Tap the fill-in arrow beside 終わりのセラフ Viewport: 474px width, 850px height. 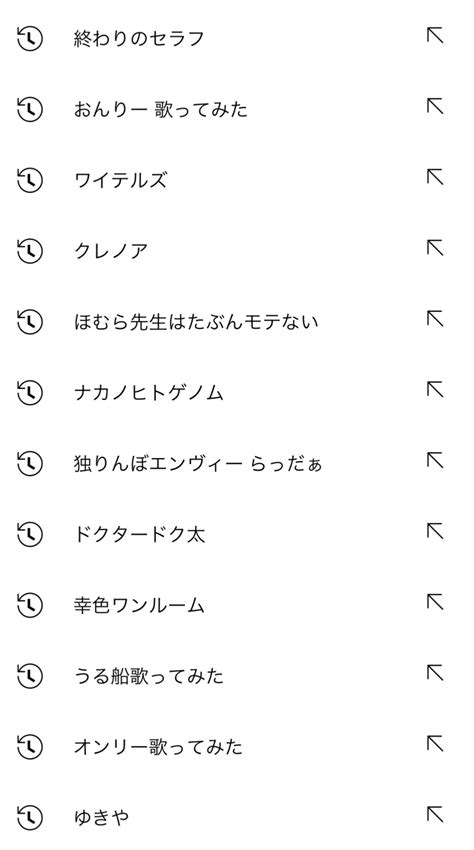[435, 36]
